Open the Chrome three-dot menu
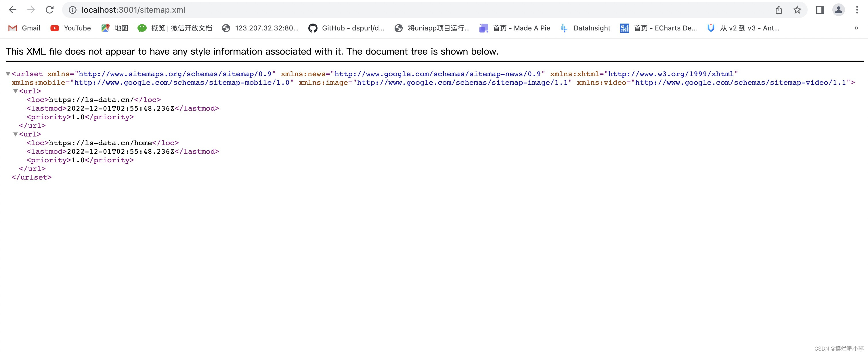 tap(858, 10)
